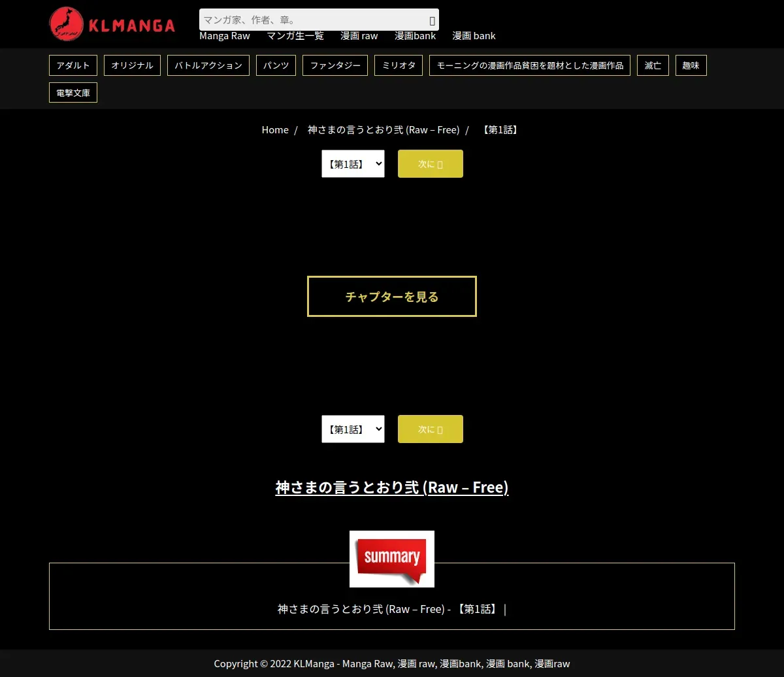Select the 電撃文庫 genre tag
The width and height of the screenshot is (784, 677).
click(73, 93)
